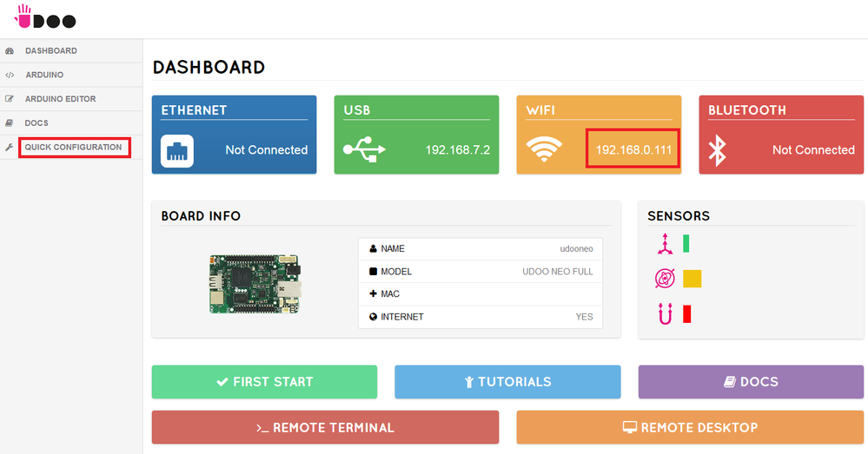The width and height of the screenshot is (868, 454).
Task: Click the MAC plus icon
Action: click(373, 293)
